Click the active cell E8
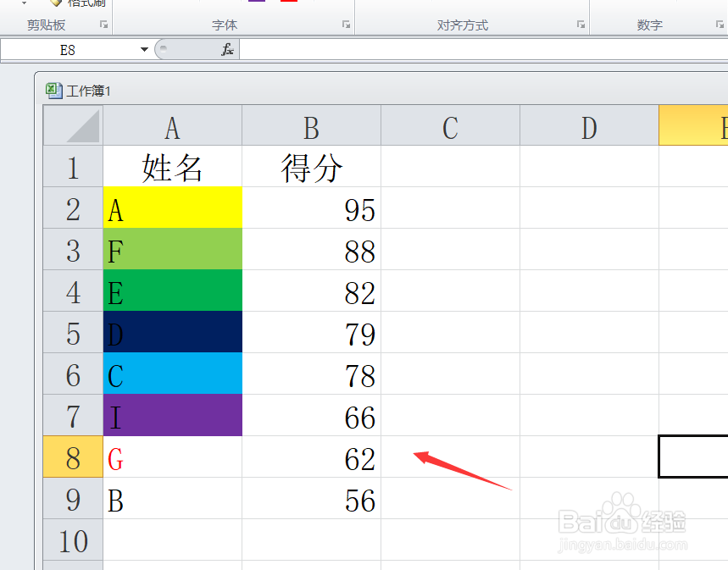This screenshot has width=728, height=570. click(693, 457)
